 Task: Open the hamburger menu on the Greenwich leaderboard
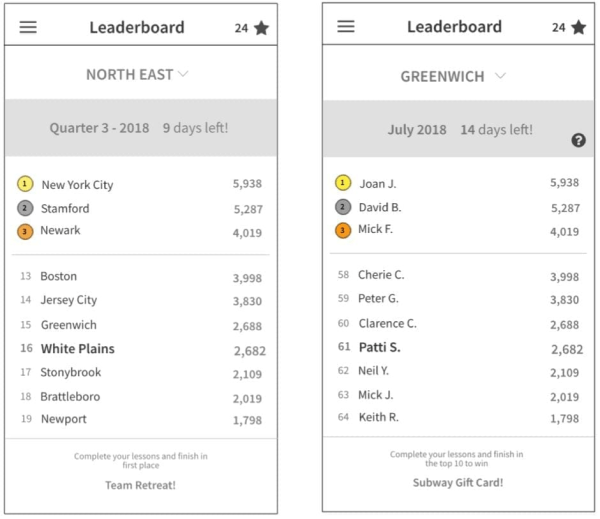pyautogui.click(x=346, y=26)
